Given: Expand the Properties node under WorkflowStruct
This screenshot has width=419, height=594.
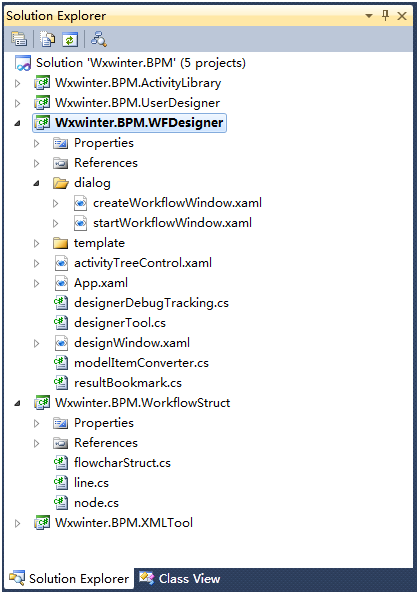Looking at the screenshot, I should [36, 423].
